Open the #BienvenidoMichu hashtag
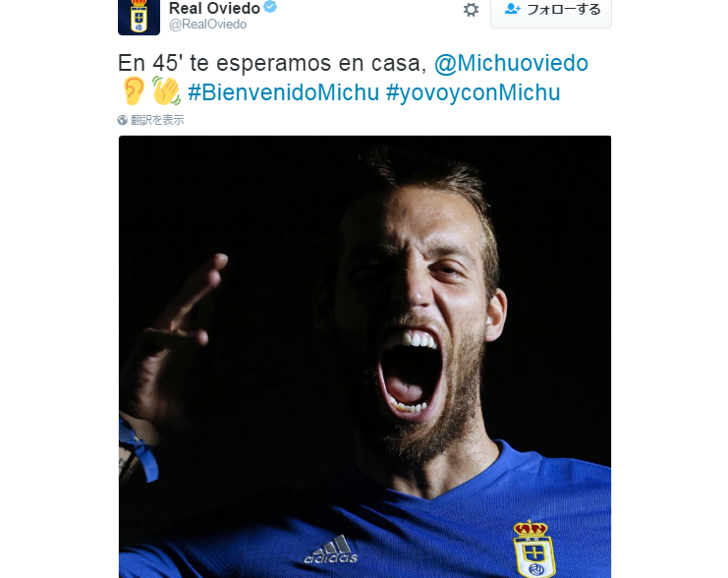The image size is (728, 578). point(284,92)
